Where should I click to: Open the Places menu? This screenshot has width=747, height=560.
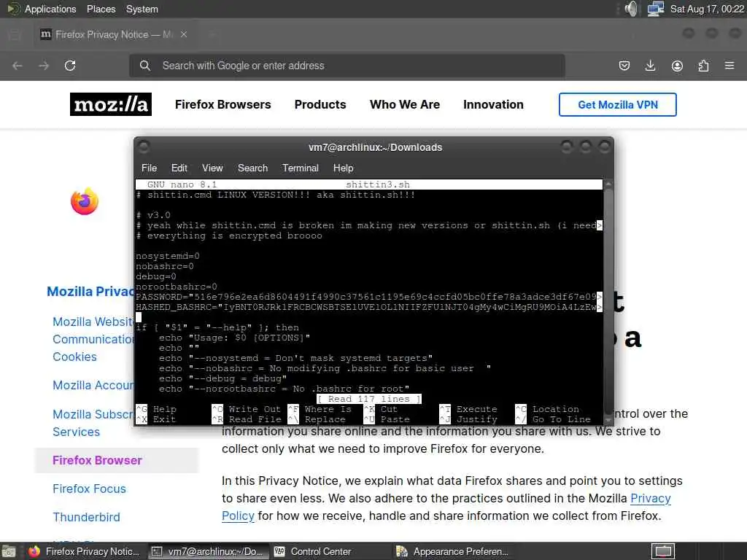(x=101, y=9)
